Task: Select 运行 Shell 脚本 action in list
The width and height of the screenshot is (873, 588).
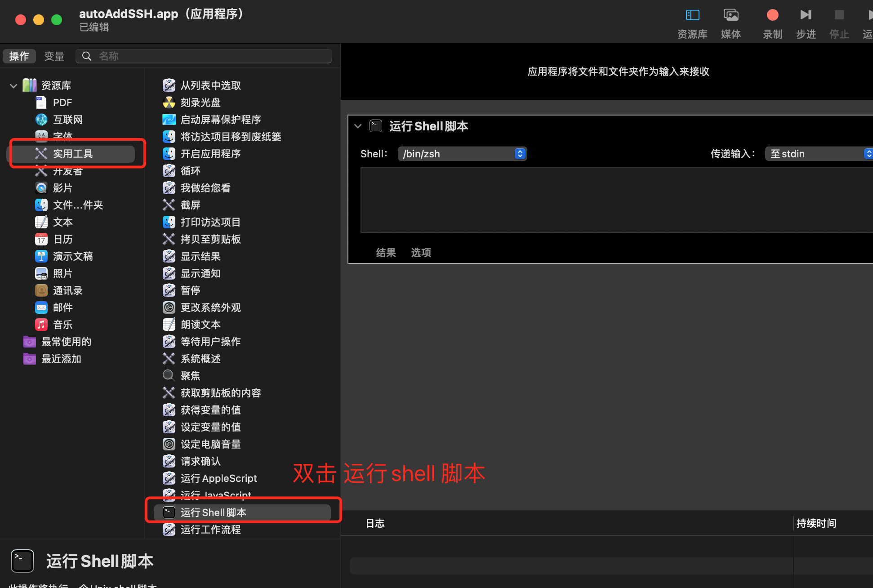Action: pyautogui.click(x=213, y=512)
